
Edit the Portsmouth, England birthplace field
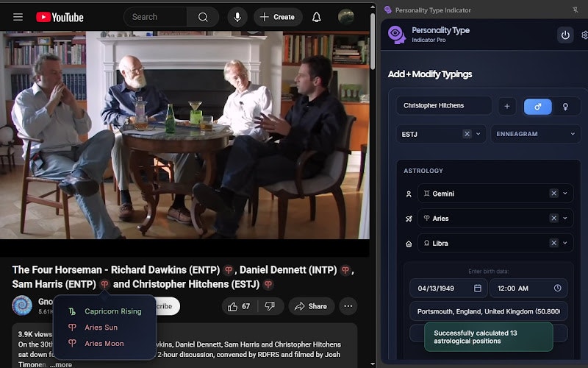(488, 311)
